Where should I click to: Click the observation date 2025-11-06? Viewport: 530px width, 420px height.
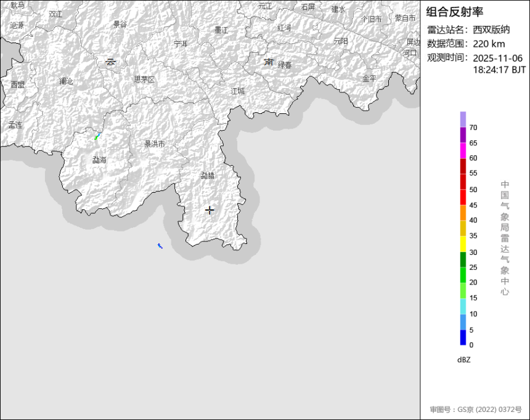[497, 58]
